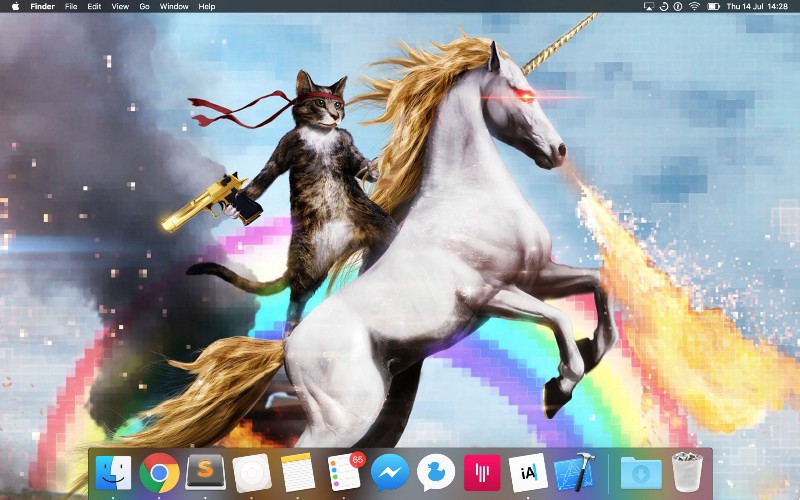Open the Help menu
Viewport: 800px width, 500px height.
coord(207,6)
